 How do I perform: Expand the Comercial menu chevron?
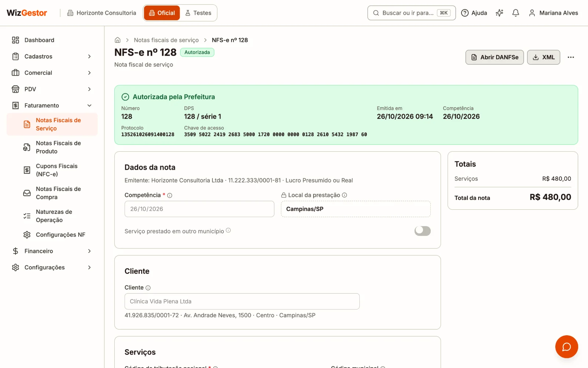pyautogui.click(x=89, y=73)
